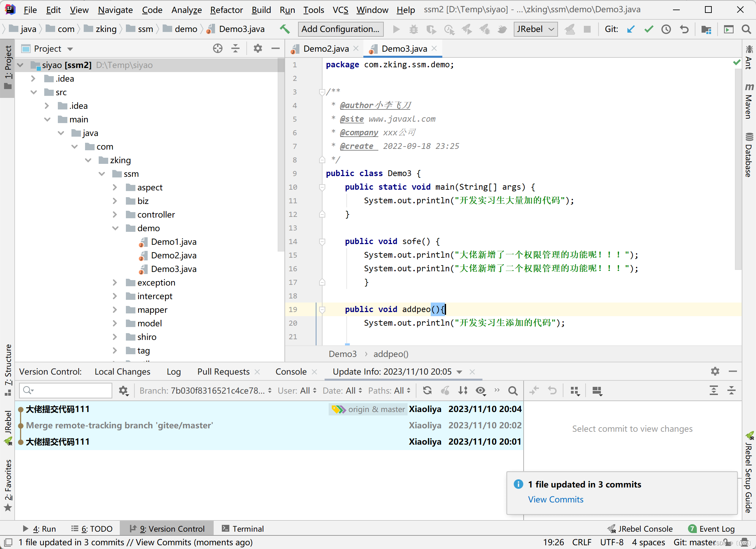Expand the aspect package folder
Screen dimensions: 756x549
coord(116,187)
